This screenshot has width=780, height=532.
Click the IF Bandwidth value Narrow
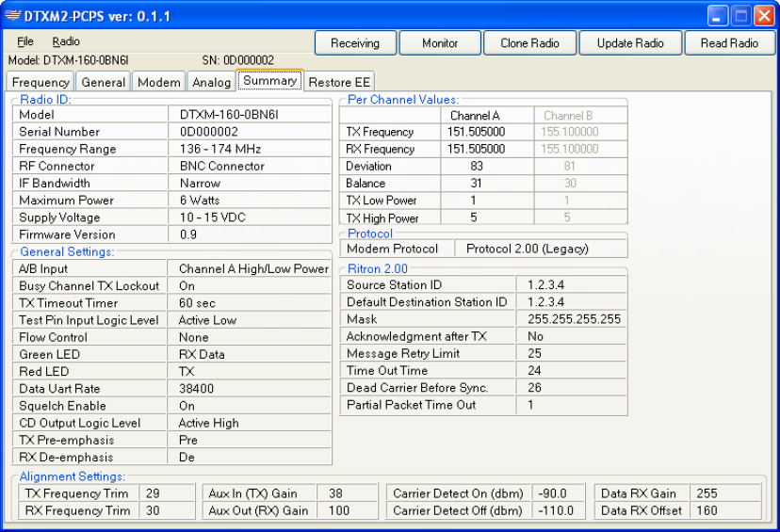[x=200, y=184]
